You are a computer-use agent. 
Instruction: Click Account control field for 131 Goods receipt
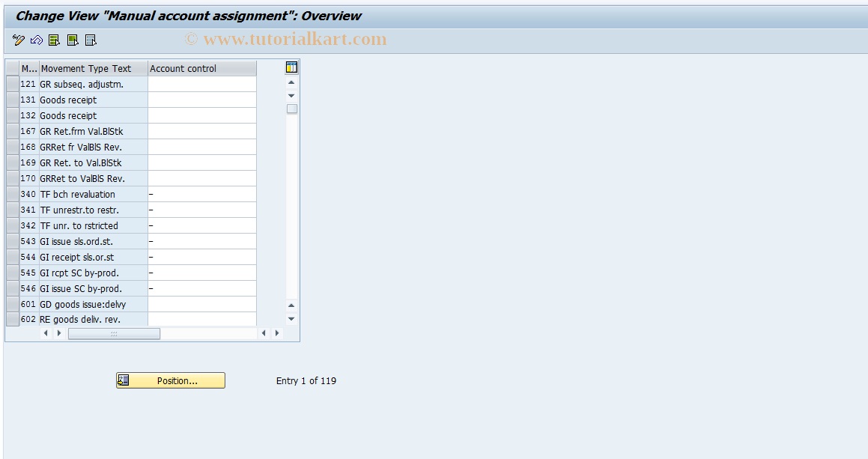[x=202, y=100]
